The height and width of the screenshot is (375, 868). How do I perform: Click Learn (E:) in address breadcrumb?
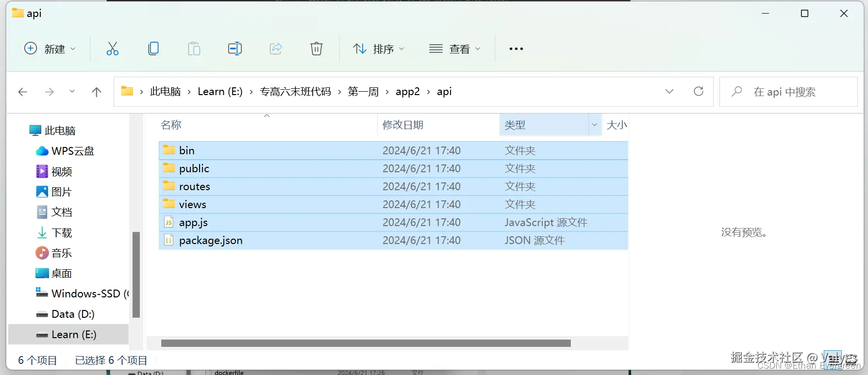point(220,92)
